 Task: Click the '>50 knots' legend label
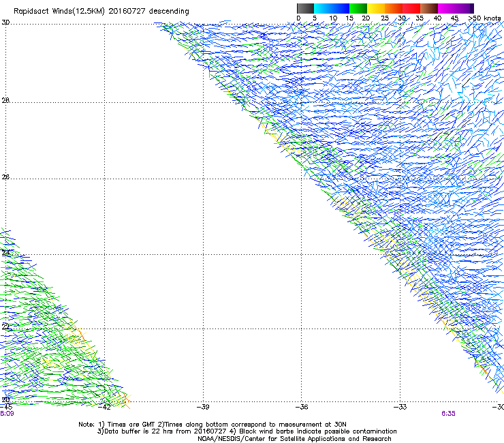[x=484, y=18]
